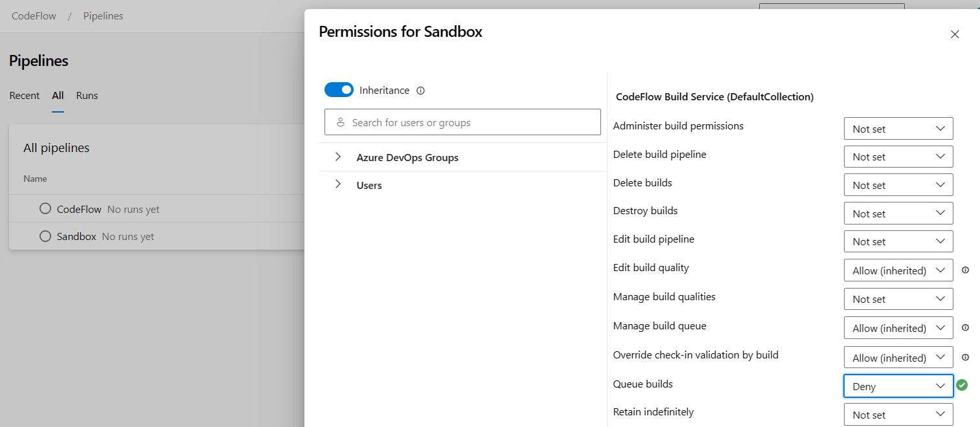Click the info icon beside Inheritance
This screenshot has width=980, height=427.
point(420,91)
